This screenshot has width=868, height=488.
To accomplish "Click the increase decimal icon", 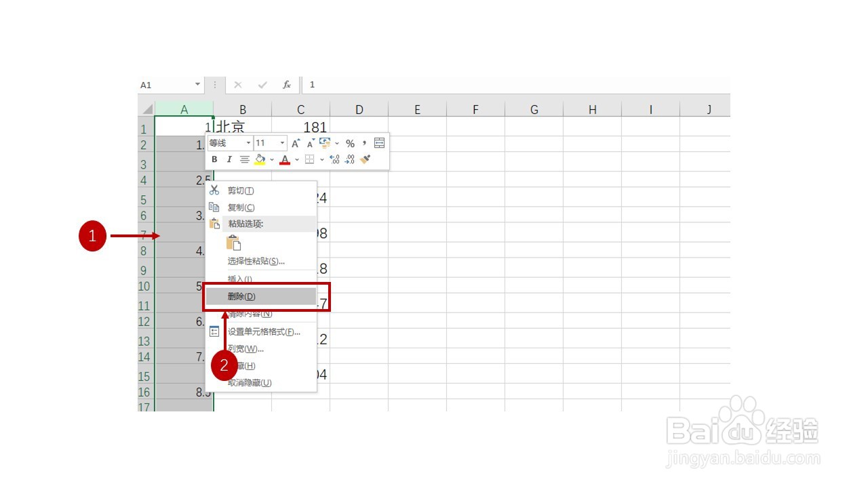I will (334, 159).
